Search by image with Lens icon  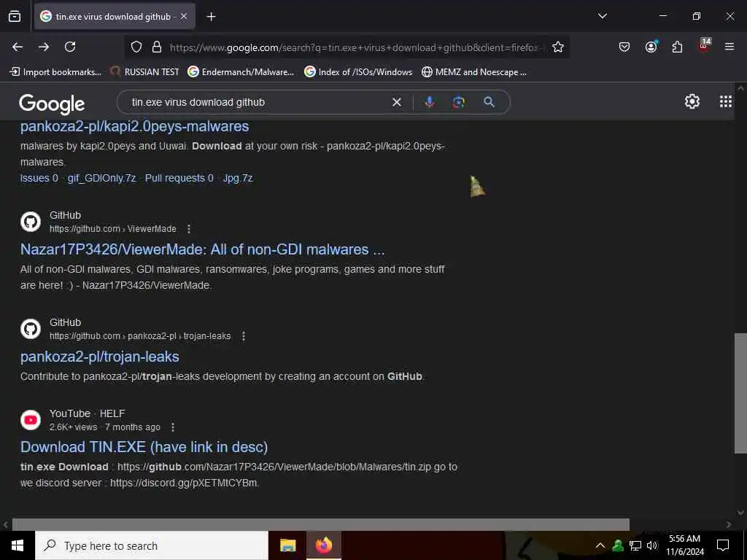click(x=458, y=102)
